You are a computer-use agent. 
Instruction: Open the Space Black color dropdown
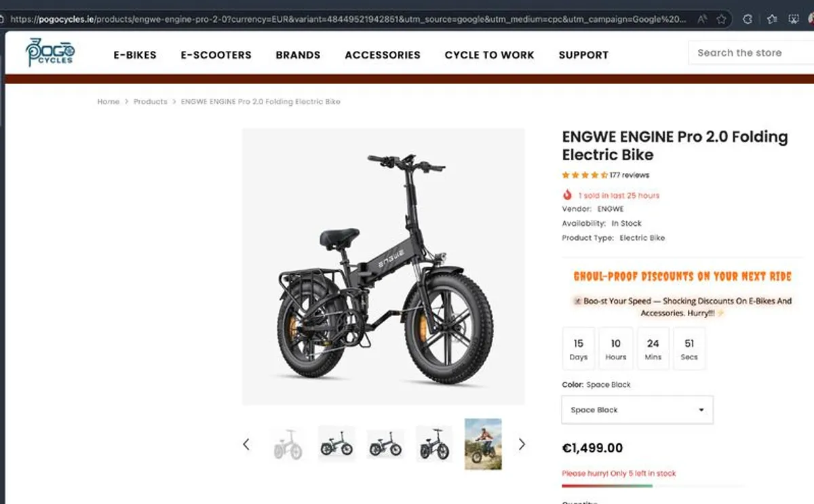point(637,410)
